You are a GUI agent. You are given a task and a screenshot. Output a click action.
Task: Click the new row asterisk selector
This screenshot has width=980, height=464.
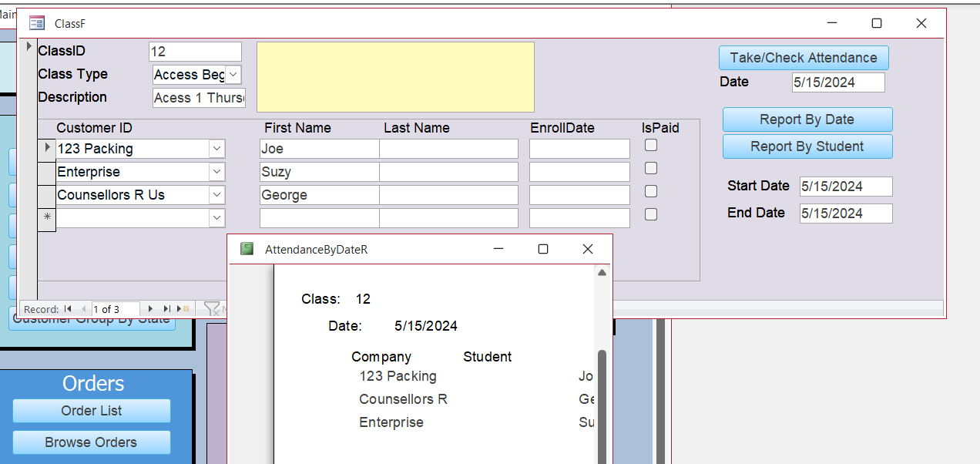coord(47,218)
